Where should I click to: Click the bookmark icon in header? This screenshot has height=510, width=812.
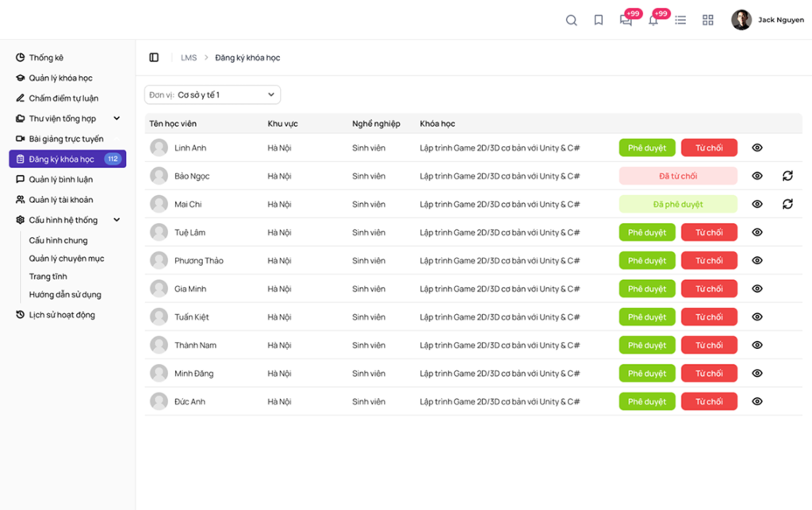pyautogui.click(x=599, y=21)
